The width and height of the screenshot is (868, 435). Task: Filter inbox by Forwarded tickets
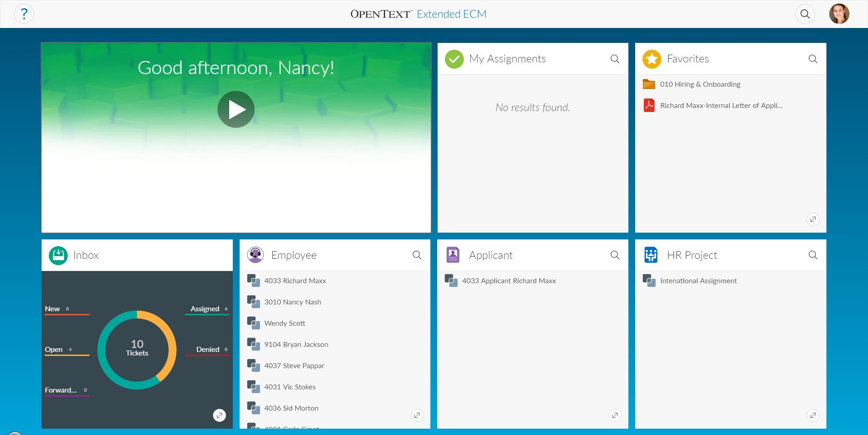click(66, 391)
